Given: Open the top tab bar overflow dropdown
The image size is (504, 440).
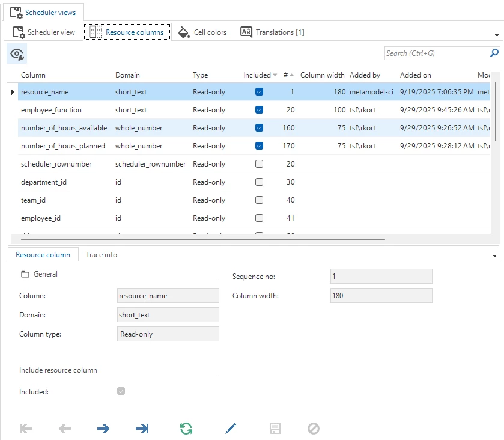Looking at the screenshot, I should point(497,35).
